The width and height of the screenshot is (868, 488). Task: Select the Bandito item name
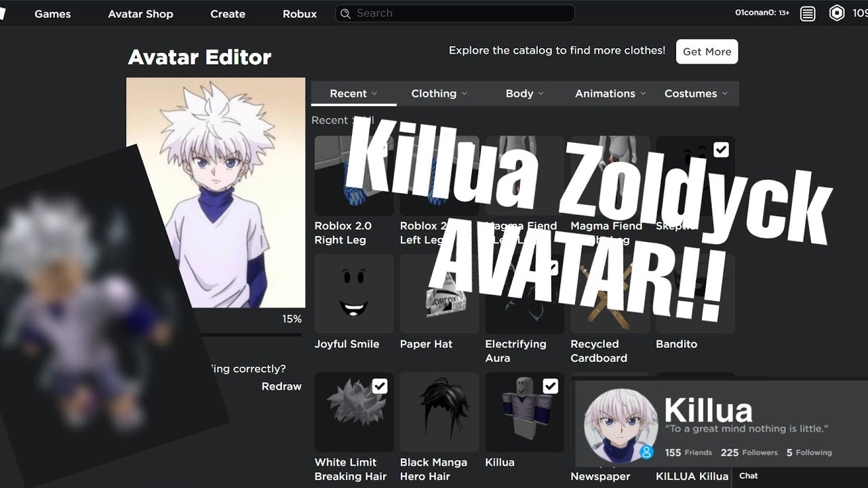676,344
